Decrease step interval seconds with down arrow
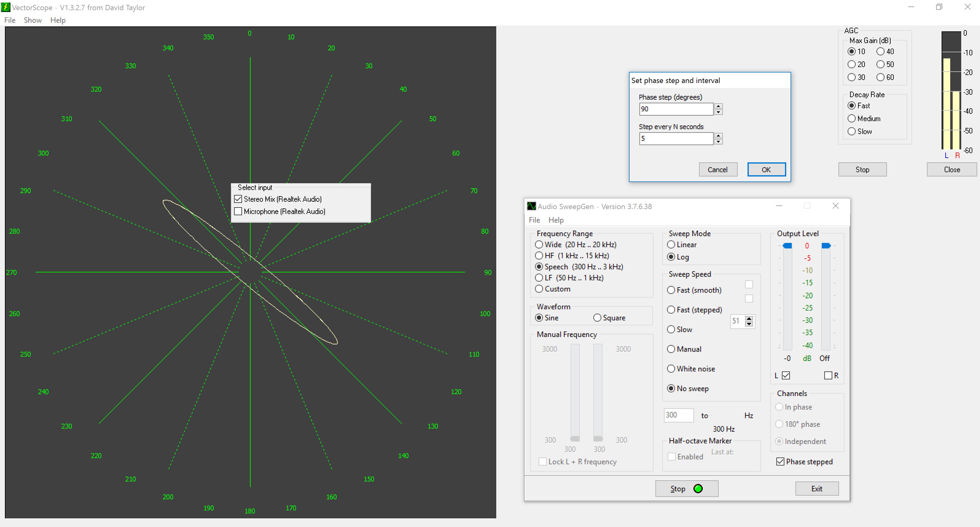 [718, 142]
